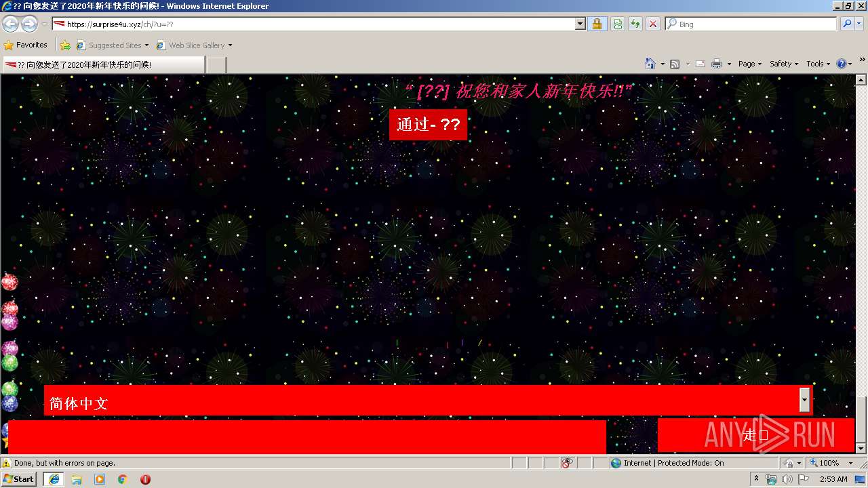Click the red '通过- ??' button

click(428, 124)
